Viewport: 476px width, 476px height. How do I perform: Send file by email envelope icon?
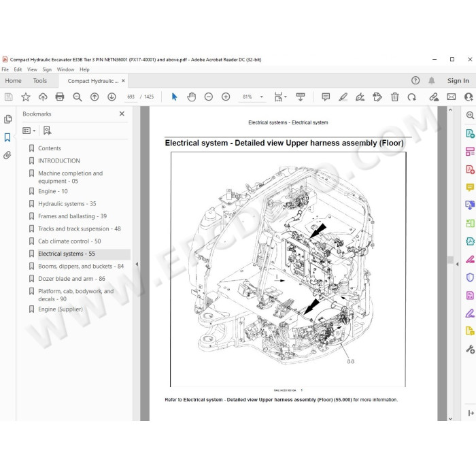point(451,97)
